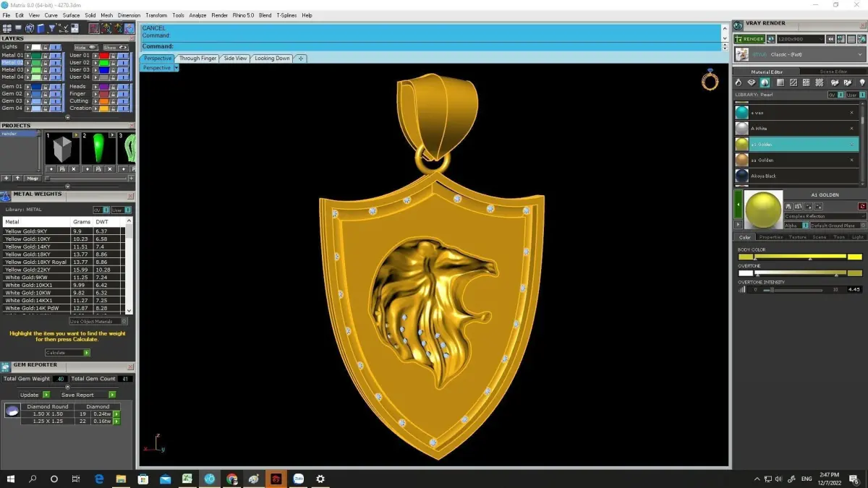The width and height of the screenshot is (868, 488).
Task: Select the 'A White' material in library
Action: tap(796, 129)
